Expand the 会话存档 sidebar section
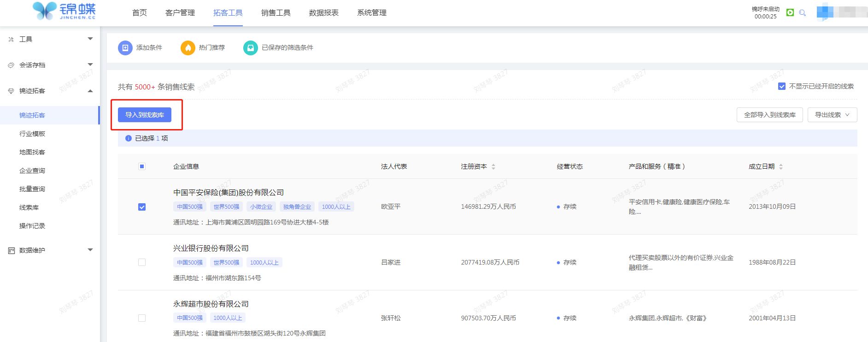868x342 pixels. click(90, 65)
